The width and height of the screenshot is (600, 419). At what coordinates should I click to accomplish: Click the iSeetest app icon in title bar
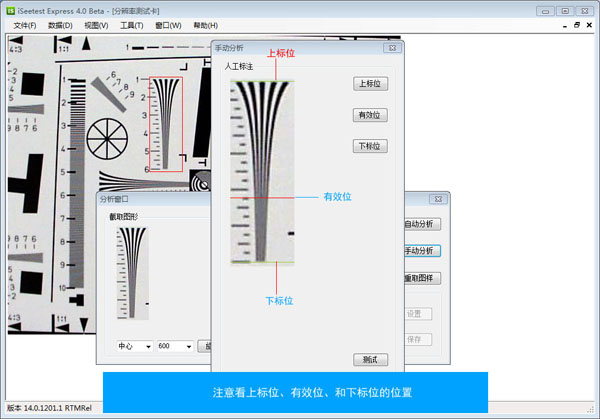pos(10,10)
